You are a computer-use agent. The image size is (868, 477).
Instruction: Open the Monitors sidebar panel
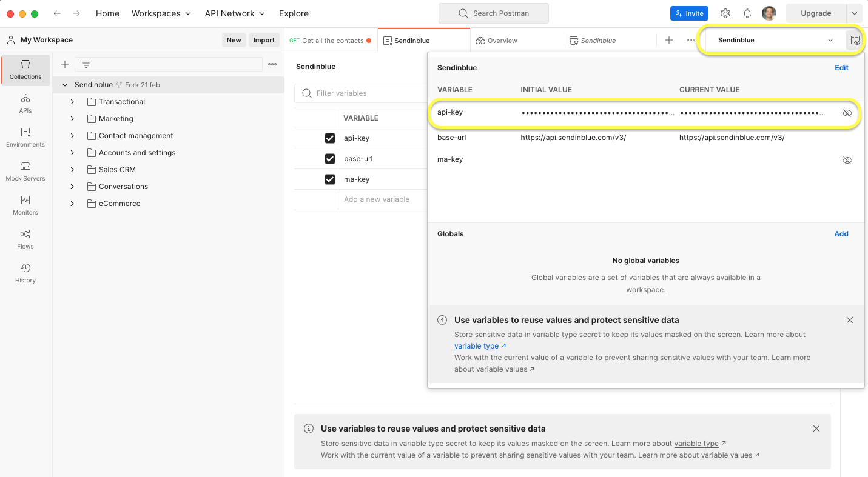pos(25,205)
